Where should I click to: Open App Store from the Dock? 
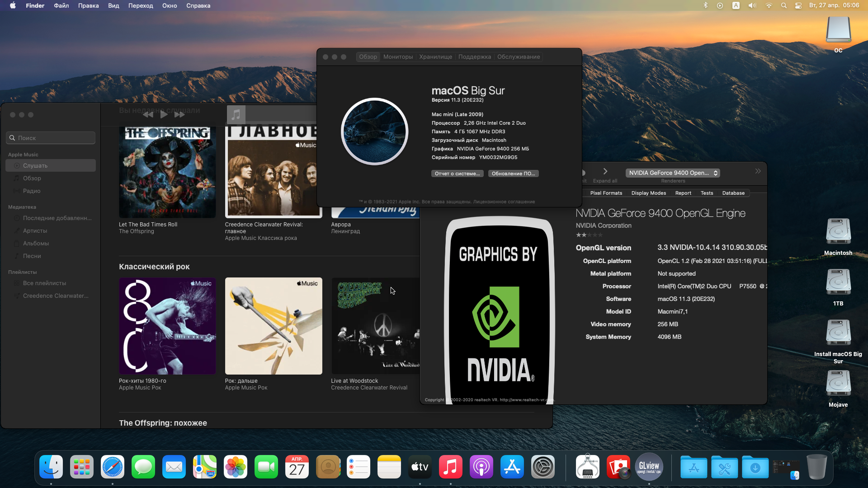[512, 467]
